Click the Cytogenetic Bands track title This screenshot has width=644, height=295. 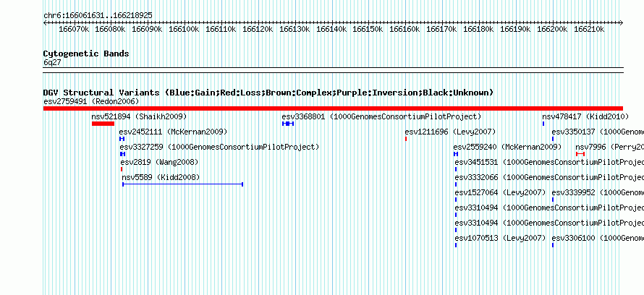(x=86, y=54)
